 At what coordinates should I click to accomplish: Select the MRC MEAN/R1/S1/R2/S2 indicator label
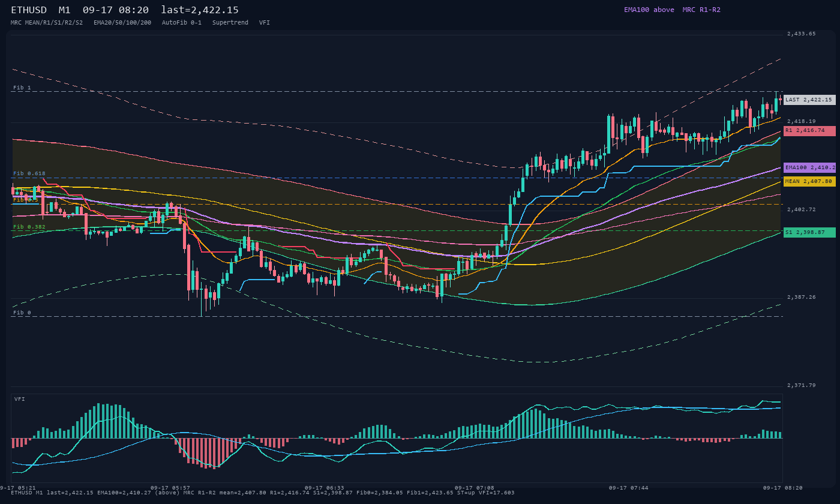click(47, 22)
